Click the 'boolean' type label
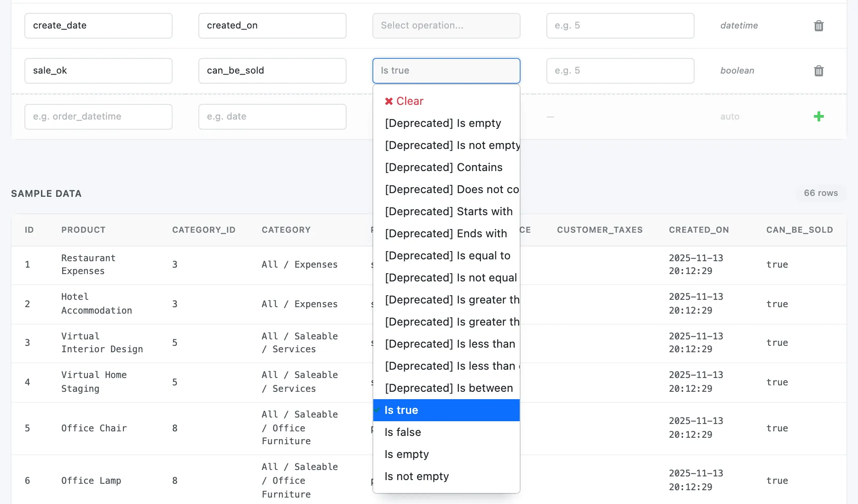The image size is (858, 504). (737, 71)
